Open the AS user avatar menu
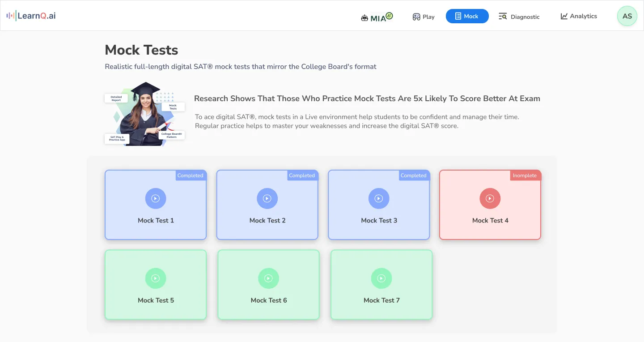The width and height of the screenshot is (644, 342). pyautogui.click(x=627, y=16)
